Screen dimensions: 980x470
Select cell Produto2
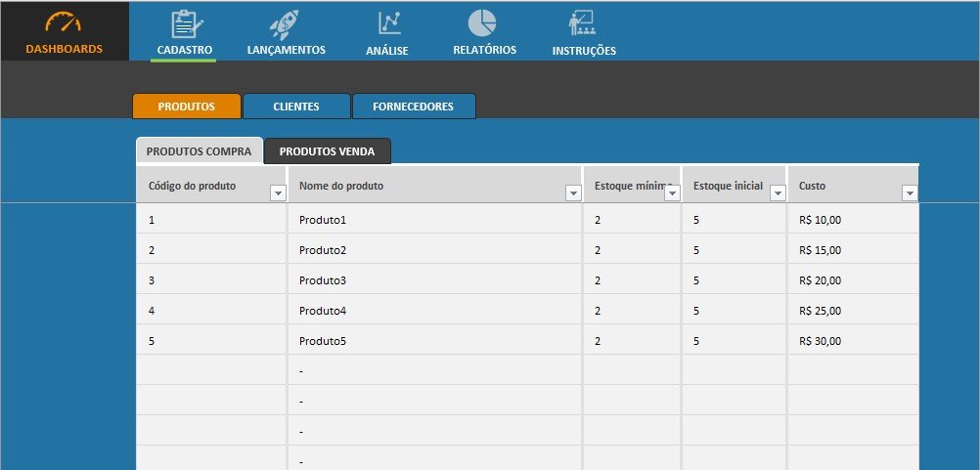pos(435,250)
